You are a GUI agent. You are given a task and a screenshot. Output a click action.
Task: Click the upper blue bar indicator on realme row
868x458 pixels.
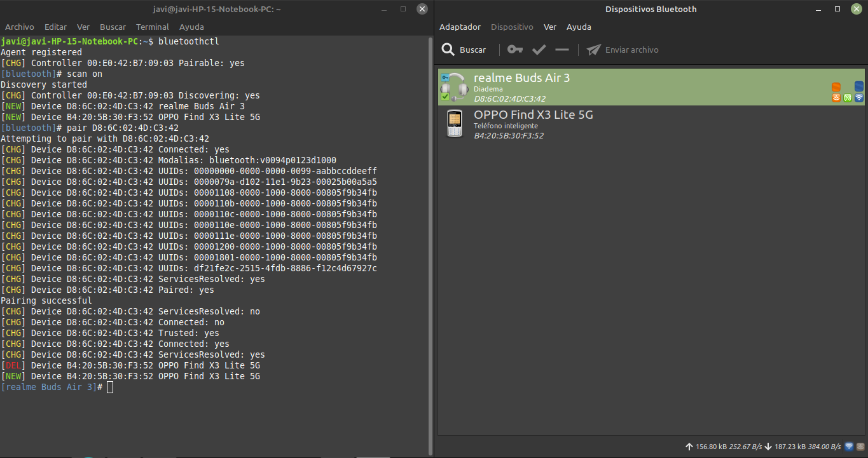pos(859,85)
